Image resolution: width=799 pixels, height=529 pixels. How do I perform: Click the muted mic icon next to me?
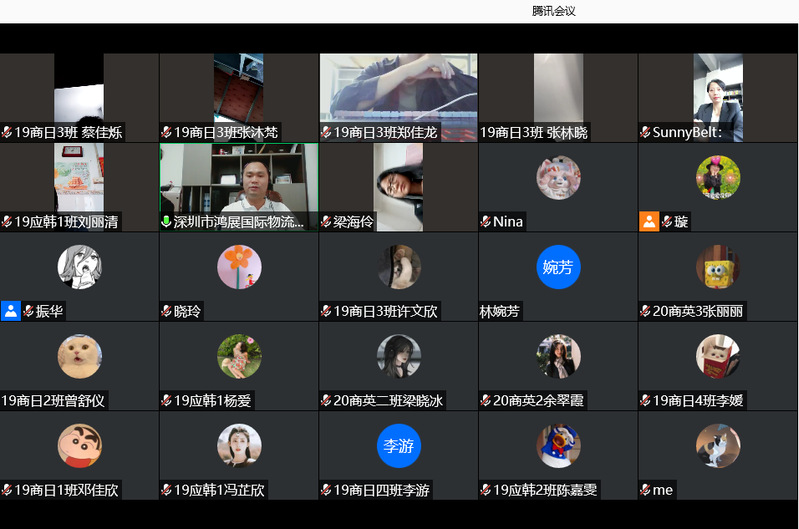(x=646, y=490)
